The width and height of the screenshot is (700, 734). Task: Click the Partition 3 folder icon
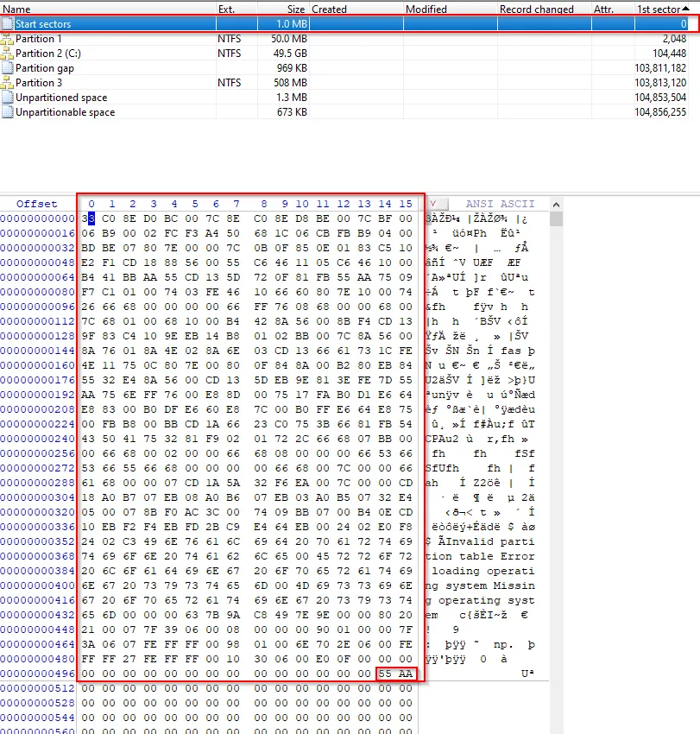(8, 83)
